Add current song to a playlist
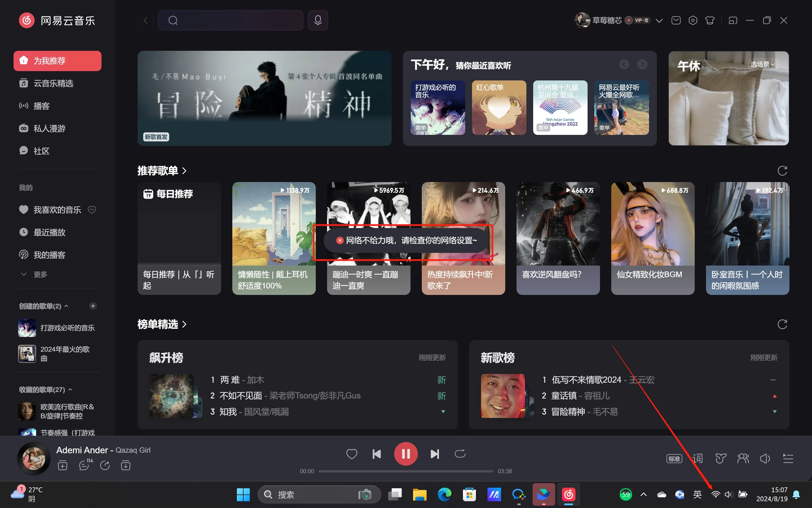Screen dimensions: 812x508 (x=62, y=466)
